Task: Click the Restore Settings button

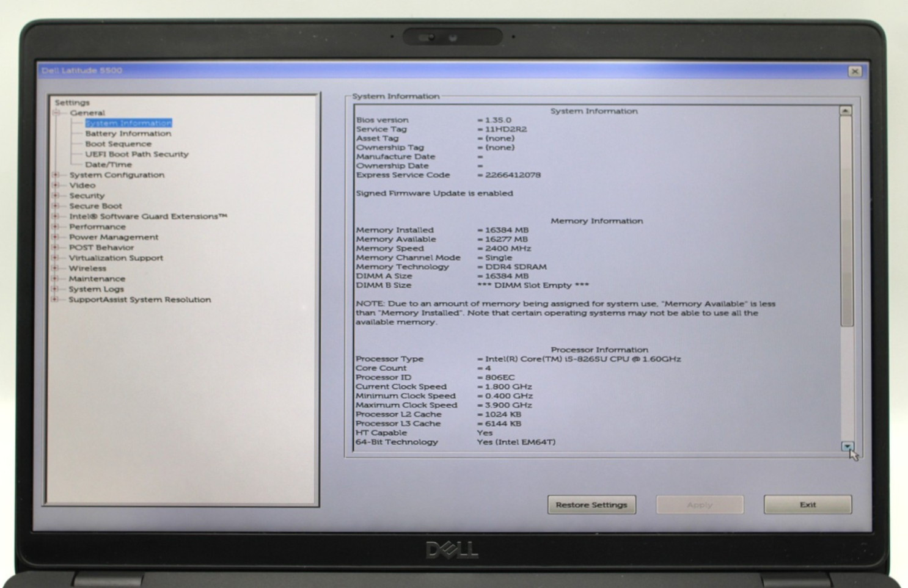Action: tap(591, 505)
